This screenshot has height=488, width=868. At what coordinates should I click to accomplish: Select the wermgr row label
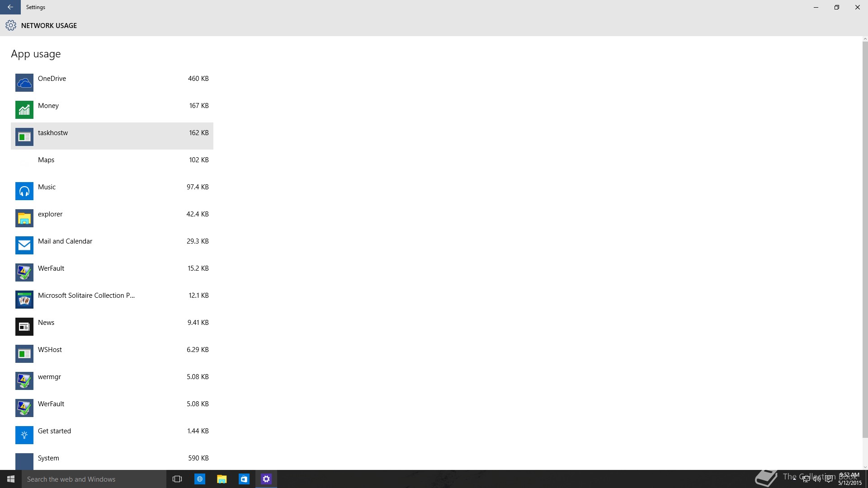[49, 377]
